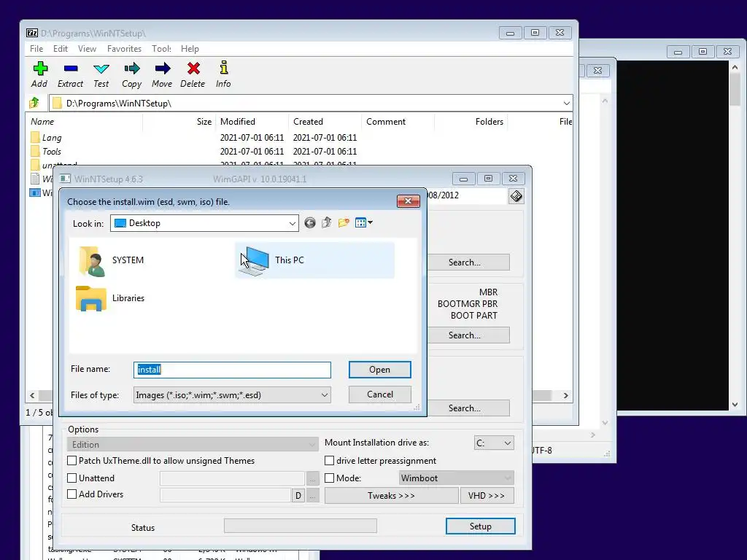Select the SYSTEM user folder icon
This screenshot has height=560, width=747.
92,261
